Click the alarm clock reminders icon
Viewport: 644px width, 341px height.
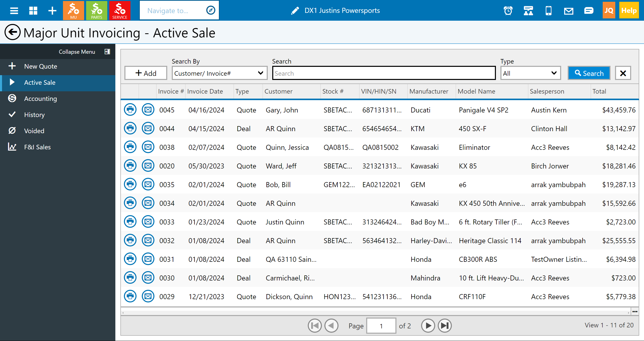point(508,11)
